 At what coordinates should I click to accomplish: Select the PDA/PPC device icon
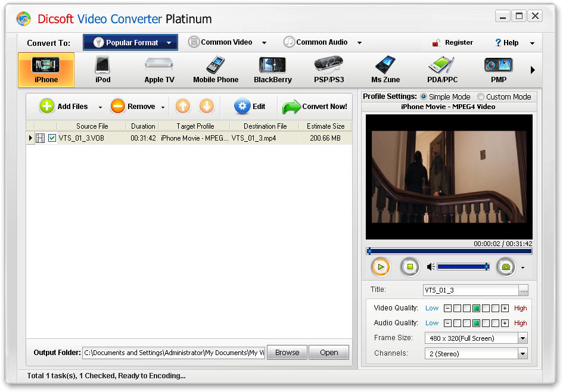441,65
